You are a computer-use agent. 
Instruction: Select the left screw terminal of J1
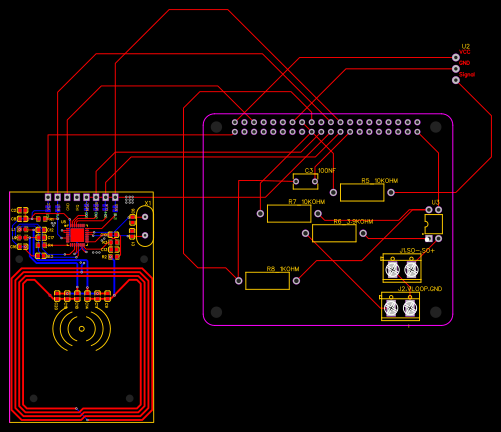point(393,269)
